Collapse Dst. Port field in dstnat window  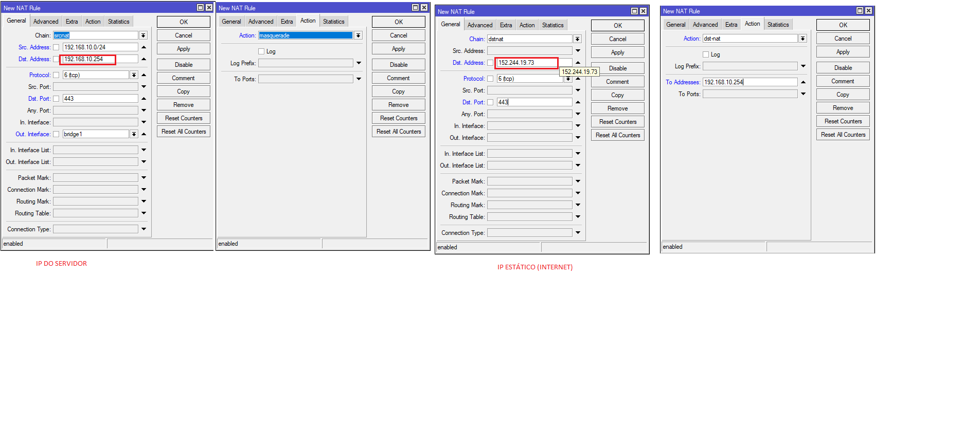[x=578, y=102]
